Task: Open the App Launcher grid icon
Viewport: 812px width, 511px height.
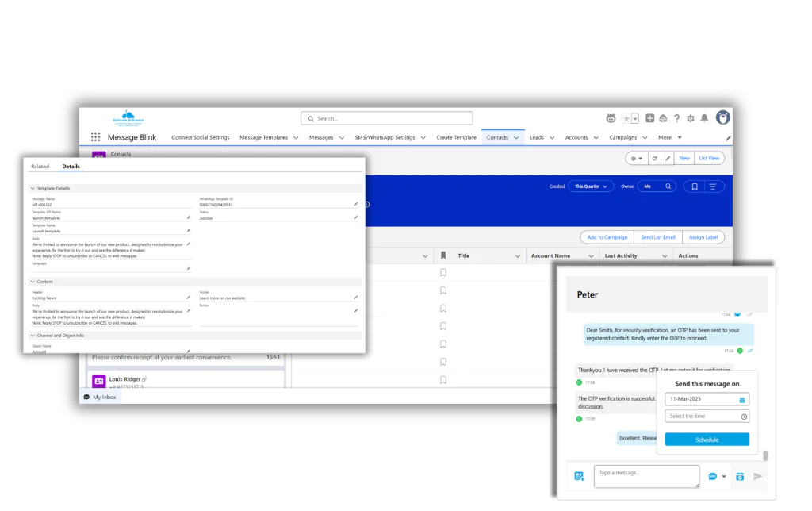Action: coord(95,136)
